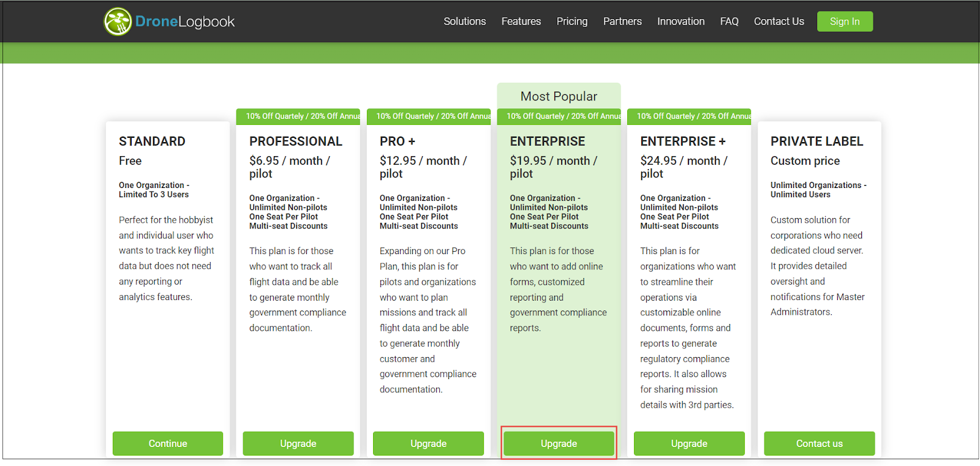The width and height of the screenshot is (980, 466).
Task: Click Upgrade on the Enterprise + plan
Action: coord(689,443)
